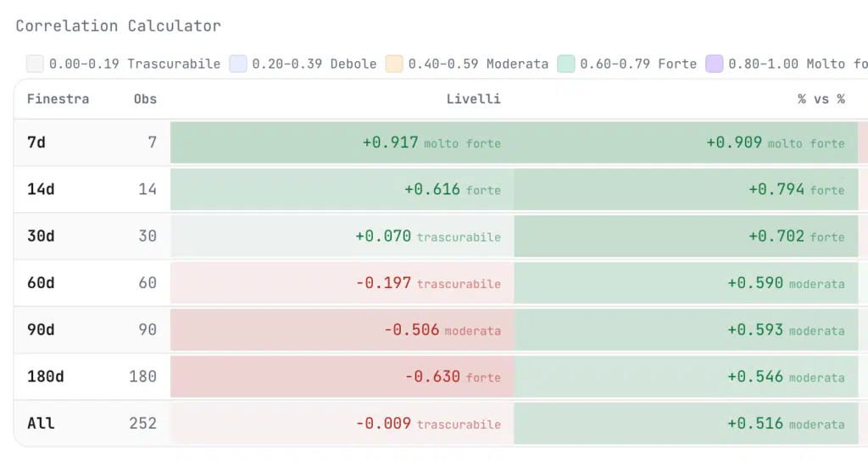Click the 0.00-0.19 Trascurabile legend swatch
The image size is (868, 467).
click(x=35, y=64)
